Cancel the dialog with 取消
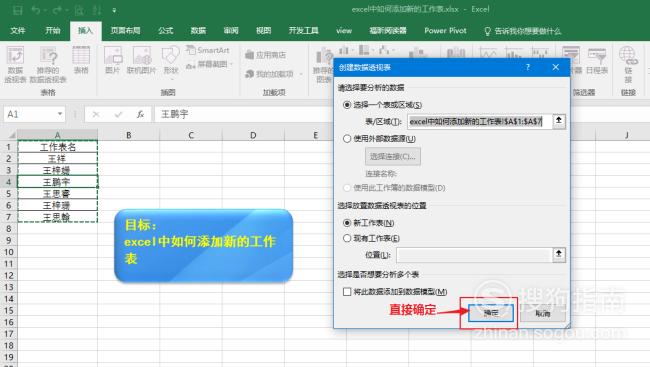This screenshot has width=650, height=367. (x=543, y=313)
